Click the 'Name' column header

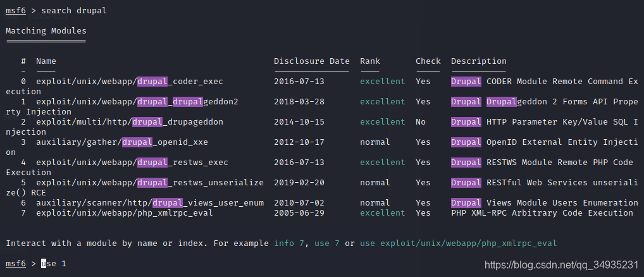coord(46,61)
